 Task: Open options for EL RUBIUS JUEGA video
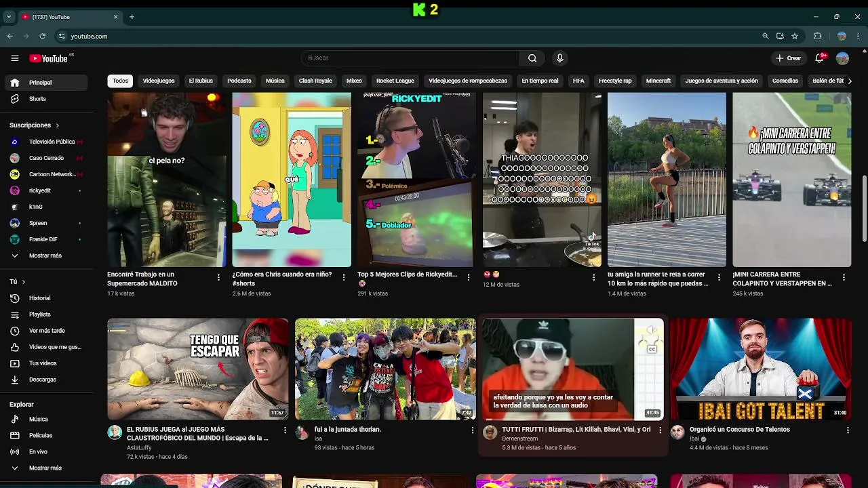(285, 430)
